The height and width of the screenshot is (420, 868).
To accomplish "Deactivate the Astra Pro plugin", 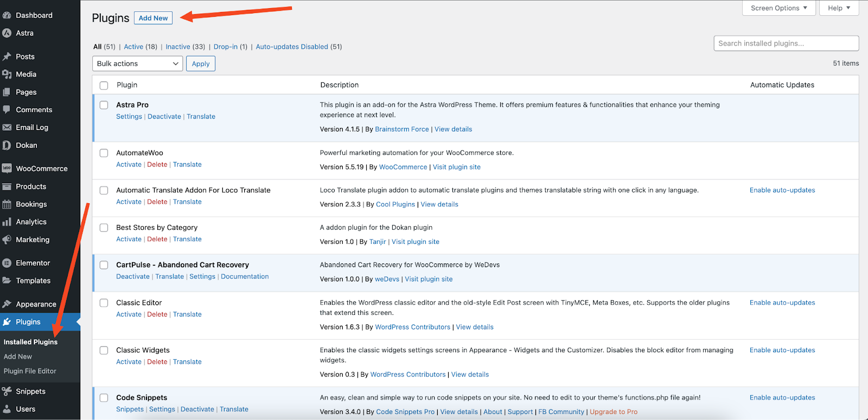I will pos(164,117).
